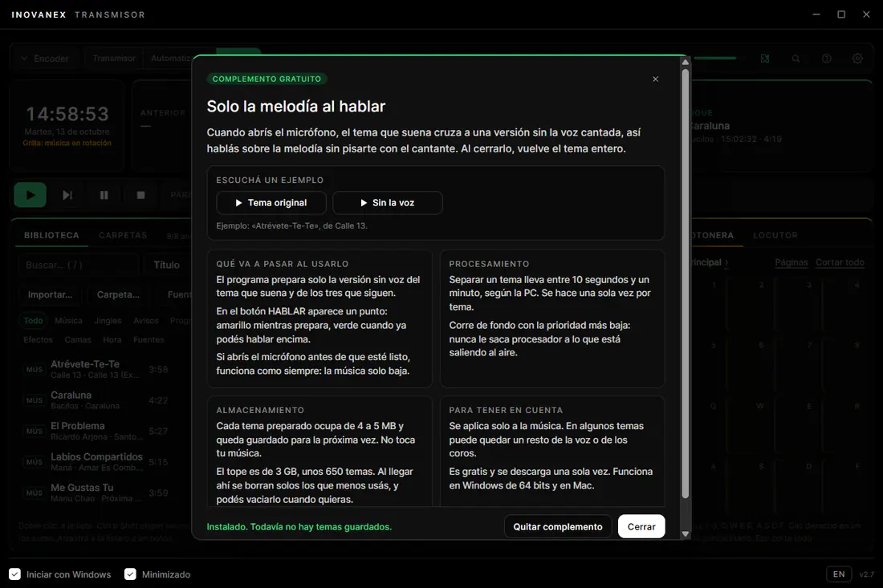Open help with the question mark icon
Screen dimensions: 883x588
tap(827, 59)
